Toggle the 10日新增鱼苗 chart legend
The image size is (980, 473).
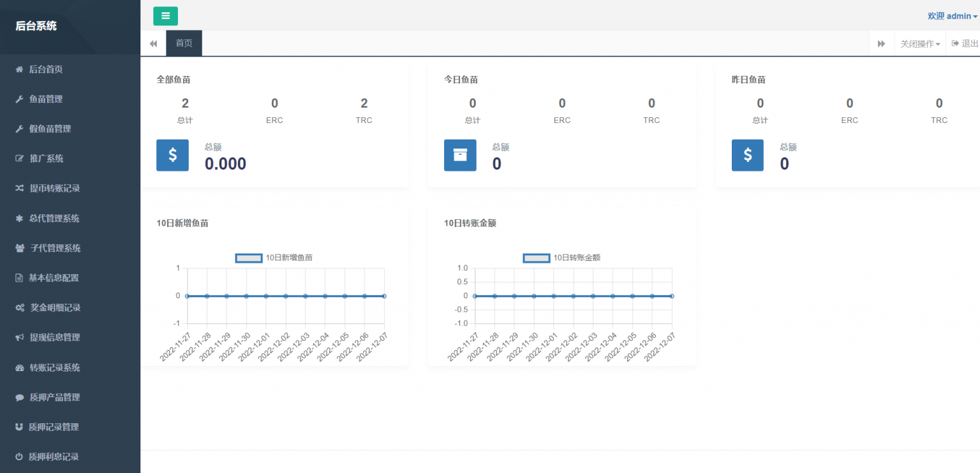tap(274, 258)
